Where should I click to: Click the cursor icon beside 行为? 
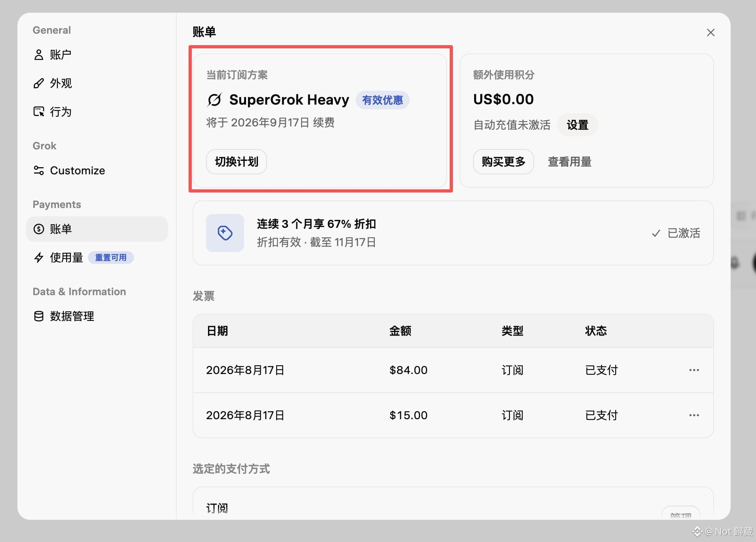pos(38,112)
